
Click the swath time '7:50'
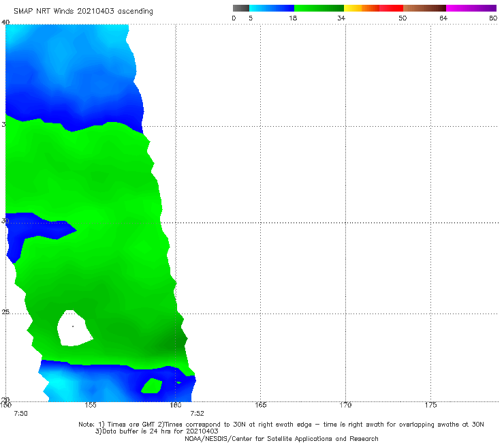click(x=20, y=414)
